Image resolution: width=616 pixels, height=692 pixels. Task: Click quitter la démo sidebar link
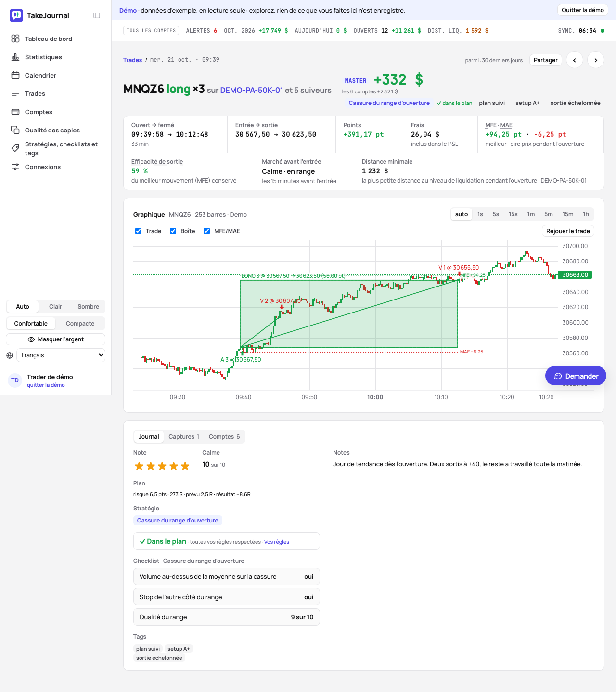point(46,385)
